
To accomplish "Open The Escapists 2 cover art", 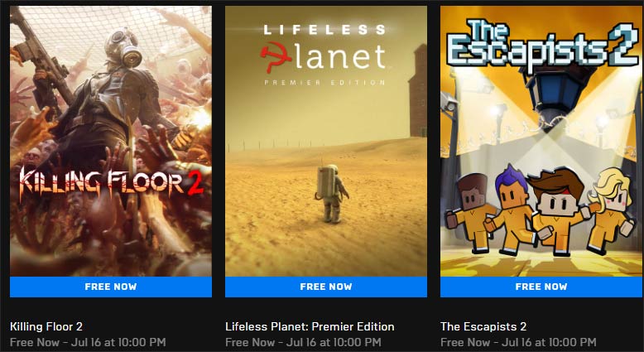I will (x=541, y=141).
